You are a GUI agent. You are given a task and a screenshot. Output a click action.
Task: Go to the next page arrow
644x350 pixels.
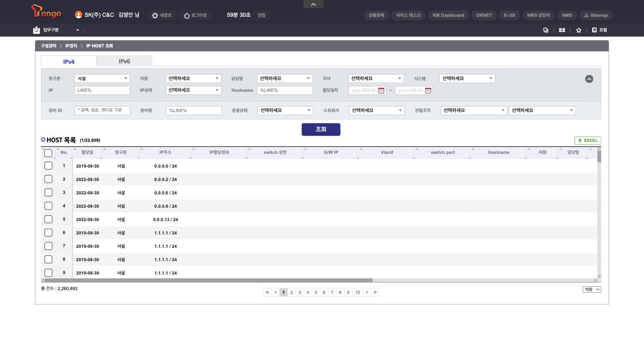[x=367, y=292]
